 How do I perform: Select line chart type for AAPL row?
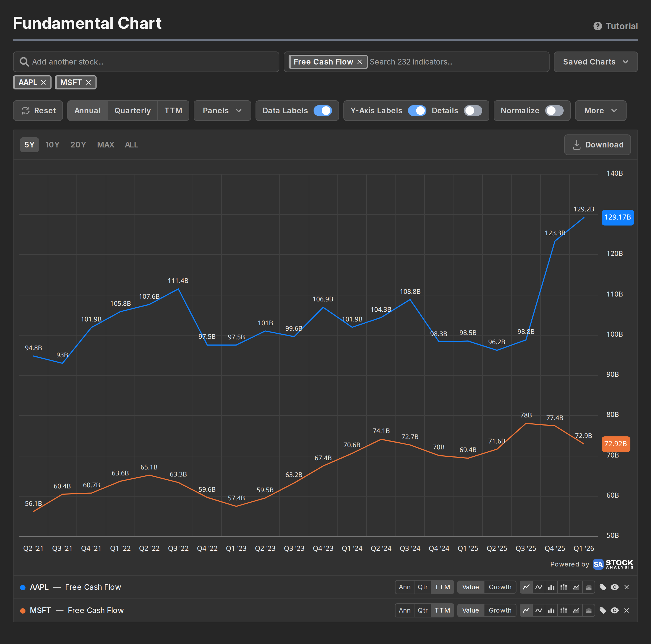[x=526, y=587]
